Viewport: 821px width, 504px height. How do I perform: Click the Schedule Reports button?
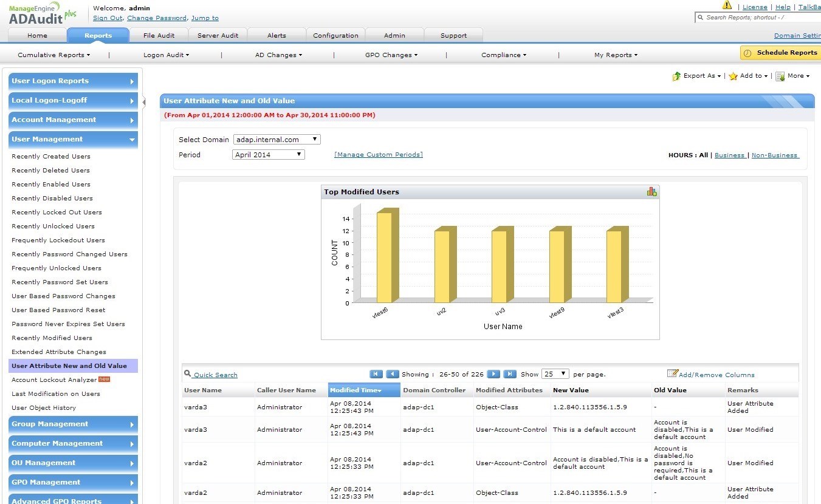(780, 53)
